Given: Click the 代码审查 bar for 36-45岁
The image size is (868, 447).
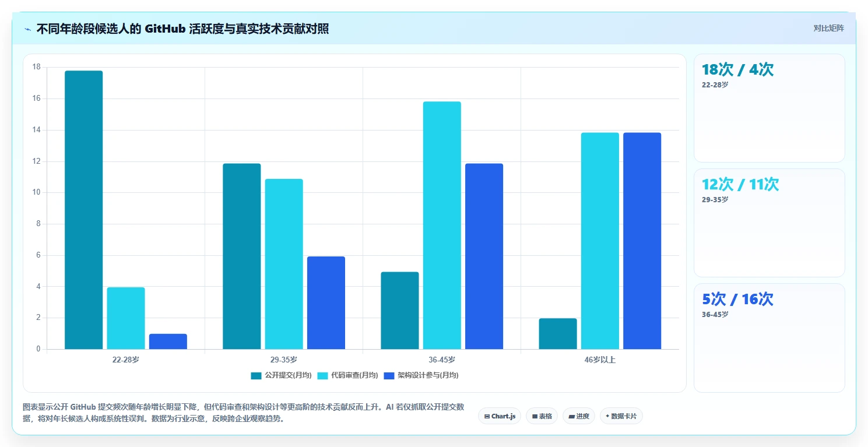Looking at the screenshot, I should click(x=442, y=226).
